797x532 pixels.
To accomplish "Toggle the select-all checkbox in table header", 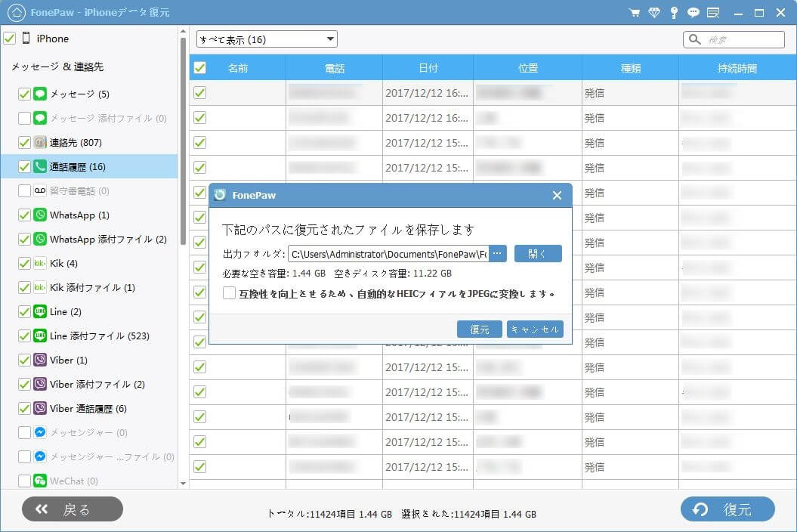I will 199,68.
